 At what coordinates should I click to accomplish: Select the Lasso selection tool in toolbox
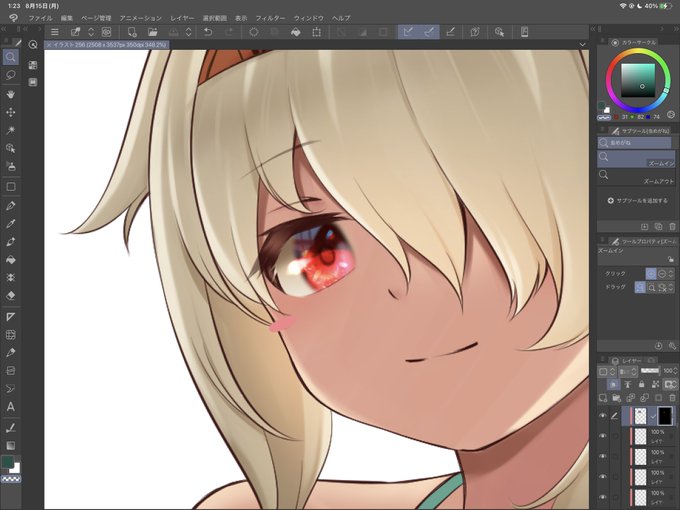point(10,75)
